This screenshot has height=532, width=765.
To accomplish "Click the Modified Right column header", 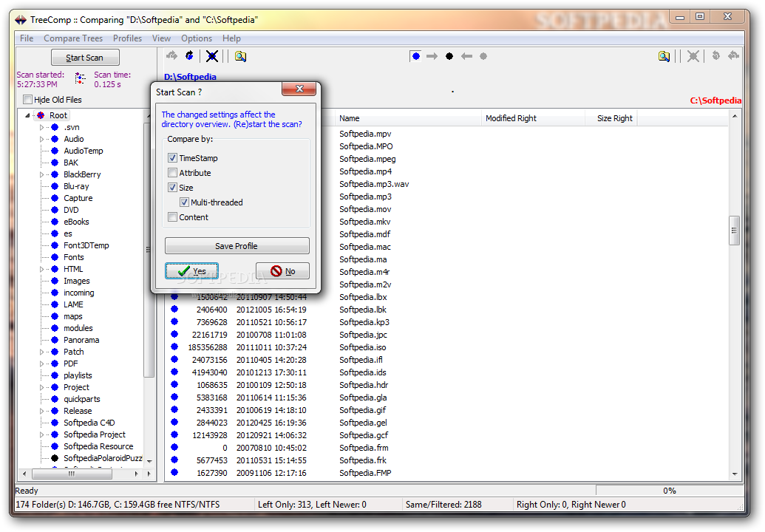I will [x=533, y=118].
